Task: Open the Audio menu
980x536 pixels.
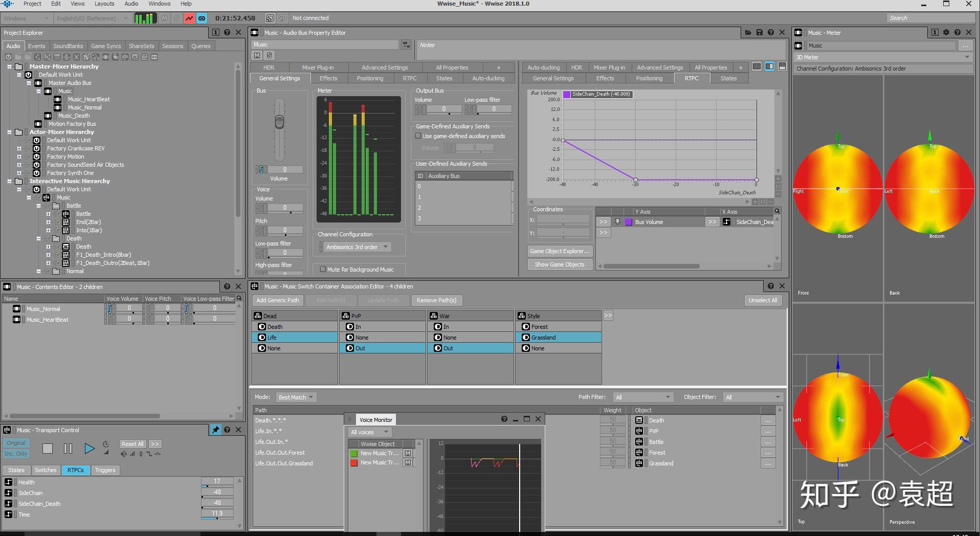Action: click(131, 4)
